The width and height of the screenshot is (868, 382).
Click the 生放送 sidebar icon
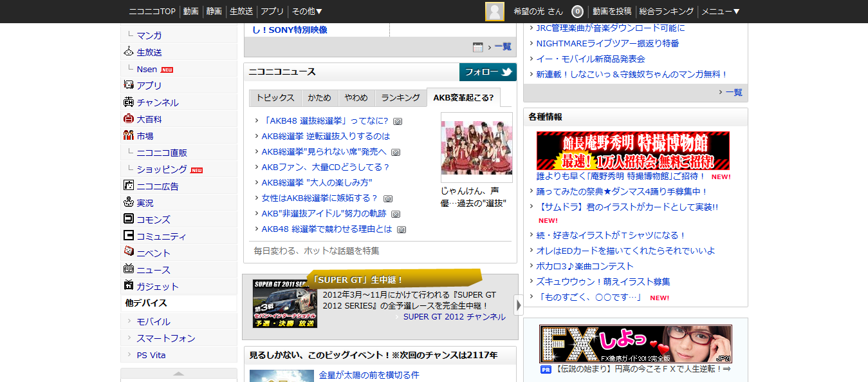coord(128,52)
